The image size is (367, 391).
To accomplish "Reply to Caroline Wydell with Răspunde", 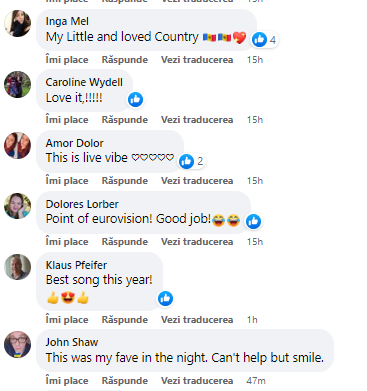I will [125, 120].
